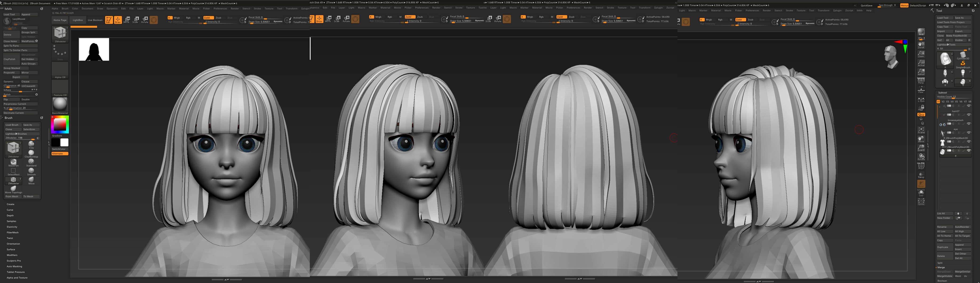Click the reference silhouette thumbnail
This screenshot has width=980, height=283.
click(94, 49)
